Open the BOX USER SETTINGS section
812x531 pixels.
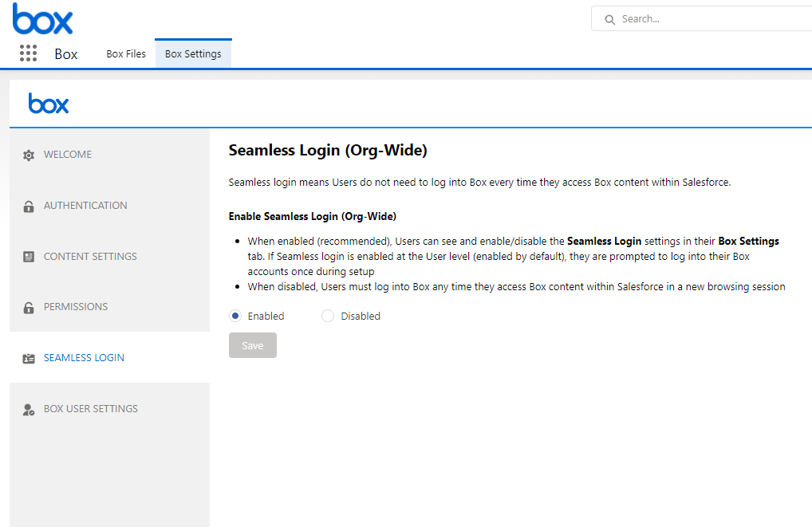point(110,408)
